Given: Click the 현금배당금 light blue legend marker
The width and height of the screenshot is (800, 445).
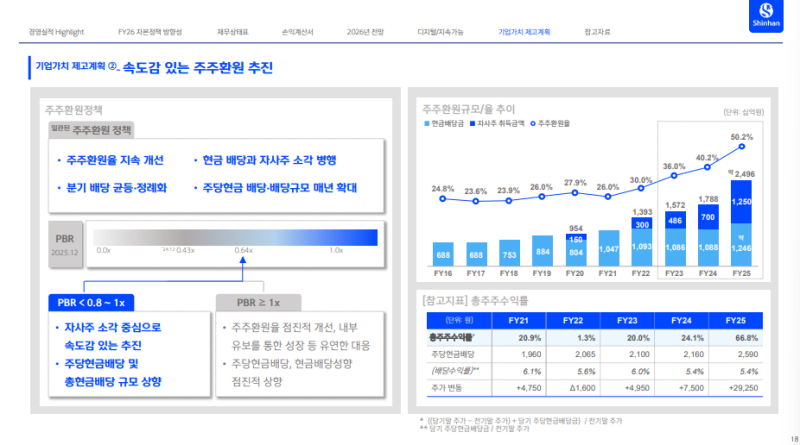Looking at the screenshot, I should 427,122.
